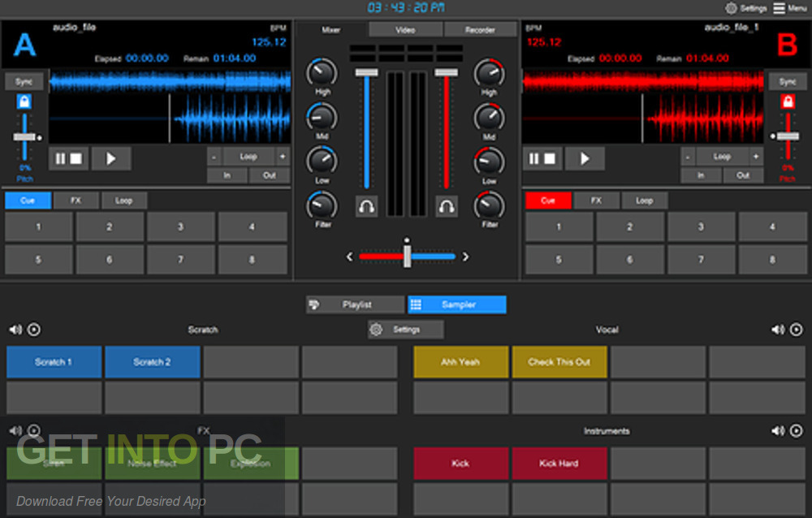
Task: Open the FX tab on Deck A
Action: tap(77, 200)
